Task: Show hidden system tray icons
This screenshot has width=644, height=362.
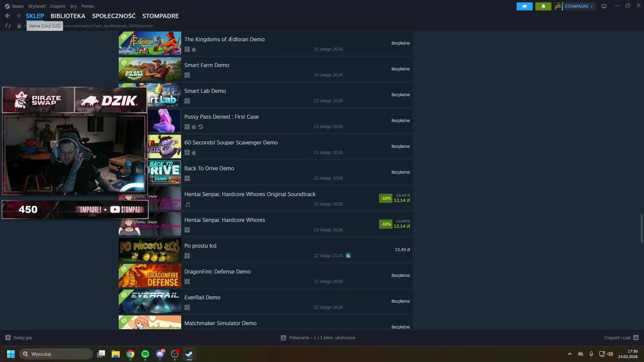Action: coord(570,354)
